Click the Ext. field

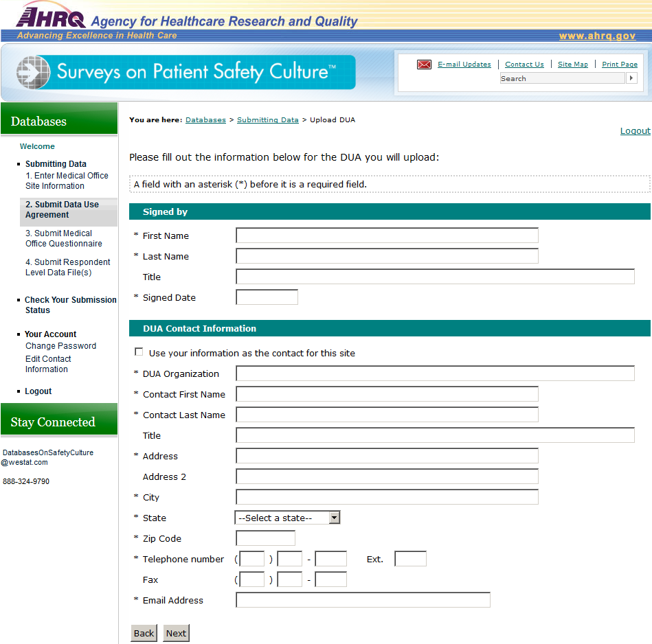410,559
